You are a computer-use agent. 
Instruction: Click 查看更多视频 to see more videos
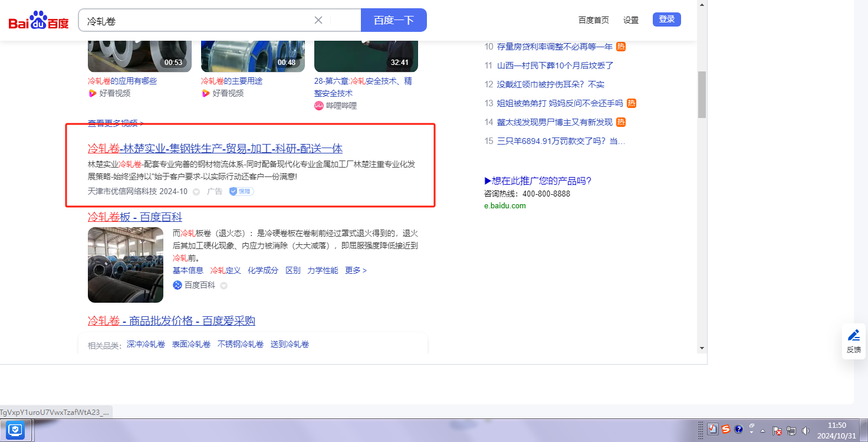pos(116,123)
